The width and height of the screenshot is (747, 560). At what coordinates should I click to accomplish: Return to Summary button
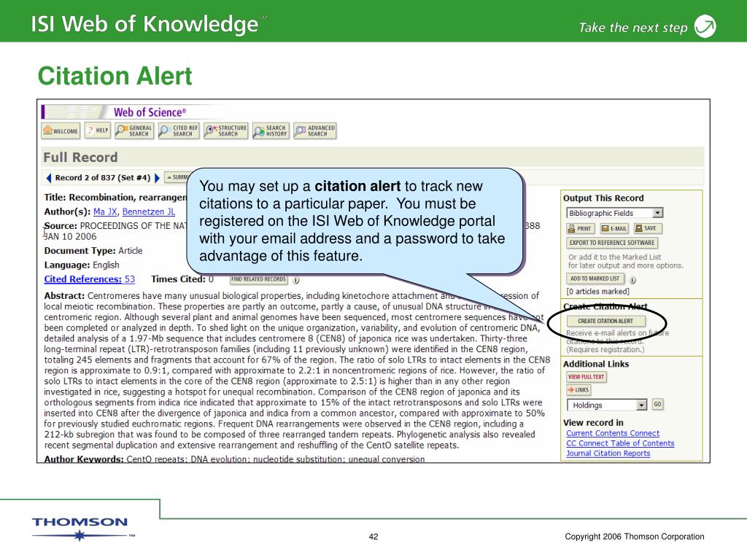(176, 178)
